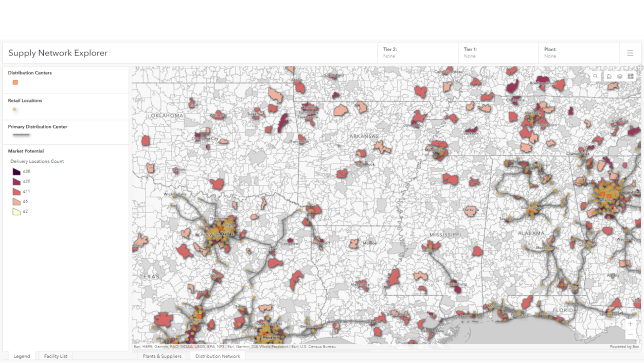Click the MISSISSIPPI label on map

tap(445, 234)
